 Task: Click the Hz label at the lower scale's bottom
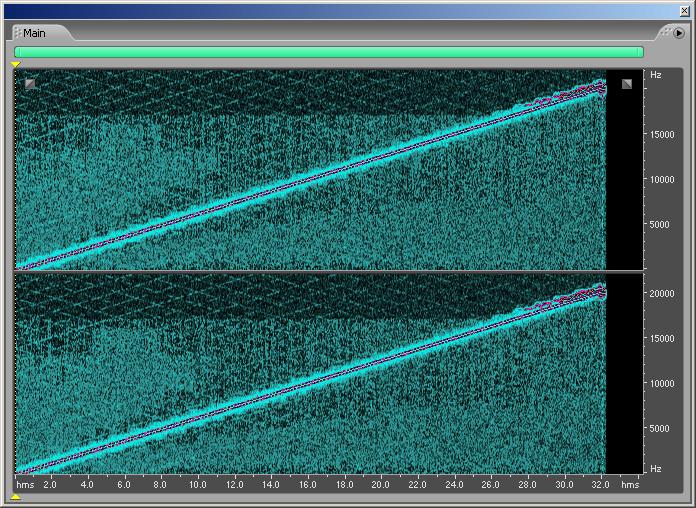(656, 468)
